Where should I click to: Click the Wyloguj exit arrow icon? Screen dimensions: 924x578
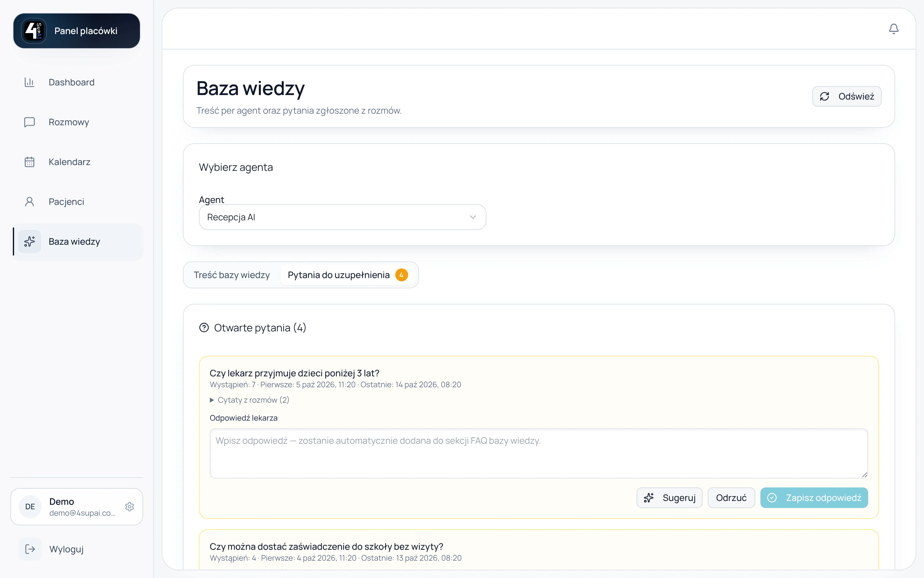tap(30, 549)
